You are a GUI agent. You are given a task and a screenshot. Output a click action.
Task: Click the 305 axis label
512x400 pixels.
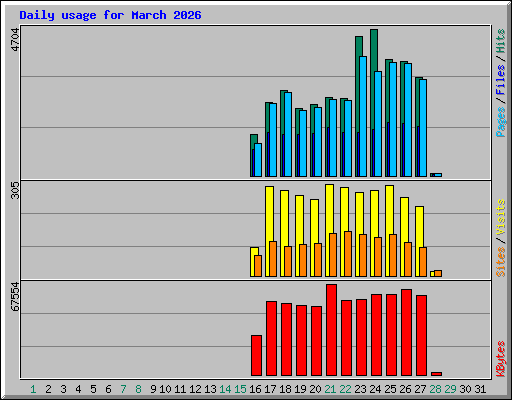coord(15,190)
